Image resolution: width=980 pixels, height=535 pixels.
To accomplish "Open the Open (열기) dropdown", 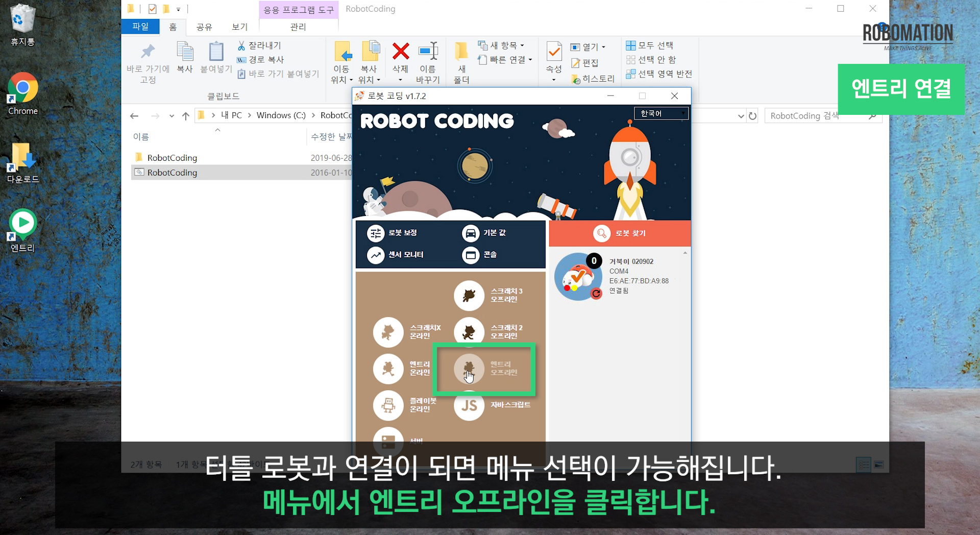I will pos(587,47).
